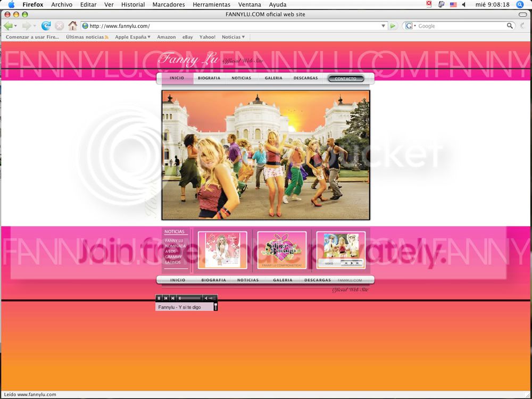Play the video in the third thumbnail
This screenshot has width=532, height=399.
click(x=351, y=263)
